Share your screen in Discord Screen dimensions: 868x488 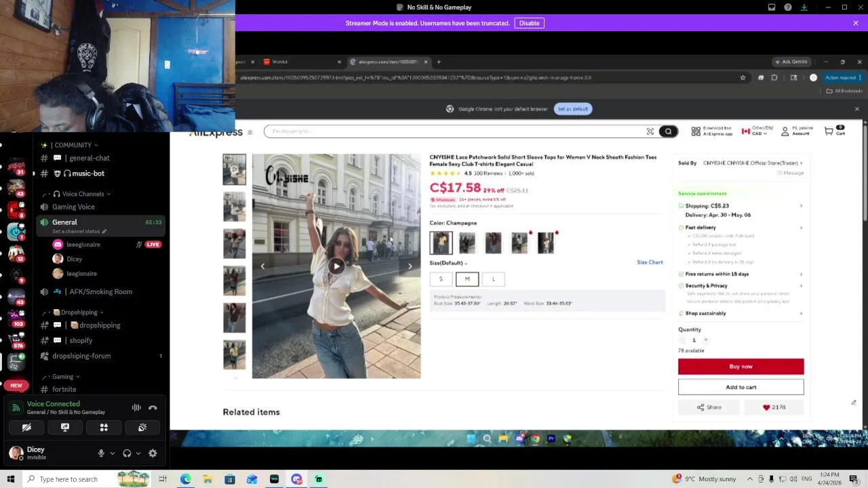[x=65, y=428]
